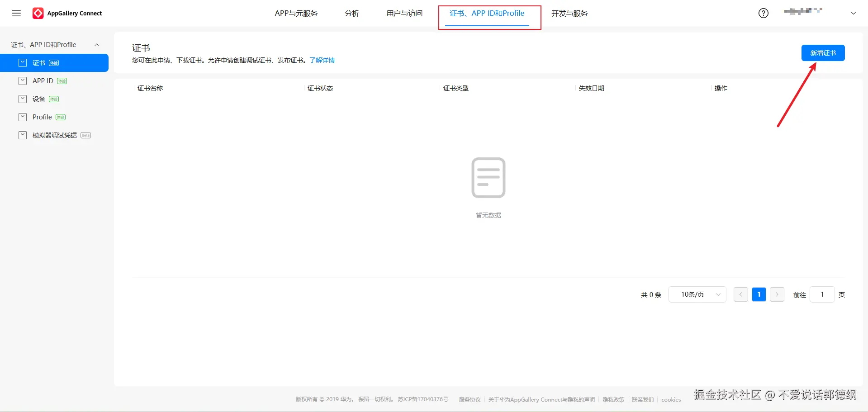Open the account dropdown arrow
Viewport: 868px width, 412px height.
854,13
